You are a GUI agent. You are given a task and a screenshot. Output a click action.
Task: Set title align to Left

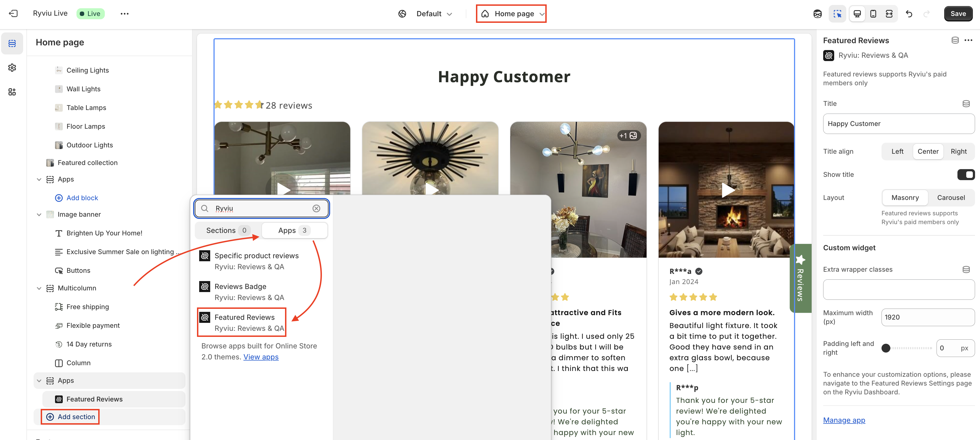tap(897, 151)
